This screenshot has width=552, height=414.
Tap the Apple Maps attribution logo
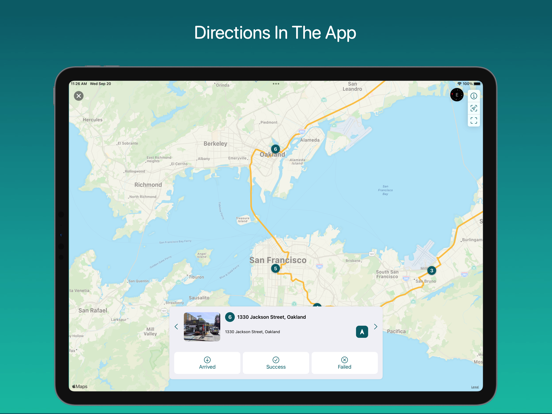[x=80, y=387]
